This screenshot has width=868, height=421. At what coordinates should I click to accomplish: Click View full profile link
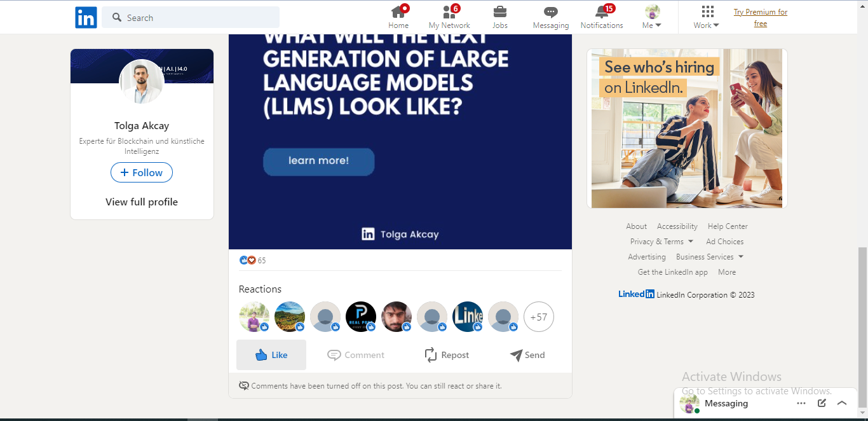point(142,202)
